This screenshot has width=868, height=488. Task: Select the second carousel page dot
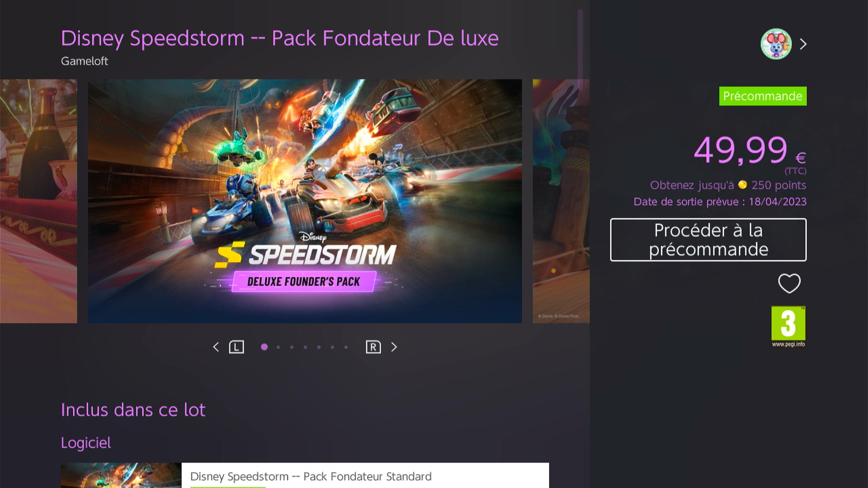(278, 347)
